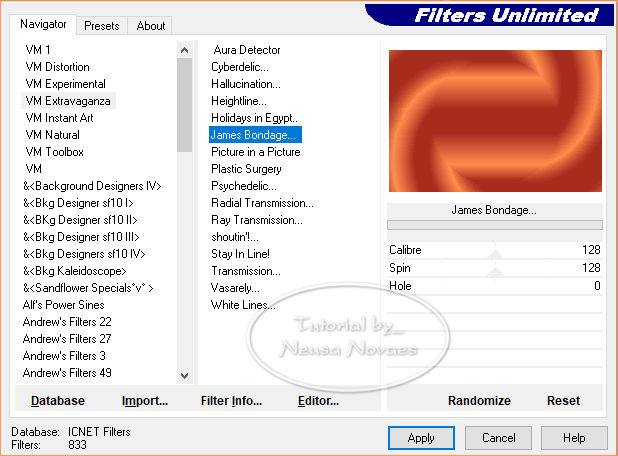Image resolution: width=618 pixels, height=456 pixels.
Task: Click the Spin slider
Action: (495, 268)
